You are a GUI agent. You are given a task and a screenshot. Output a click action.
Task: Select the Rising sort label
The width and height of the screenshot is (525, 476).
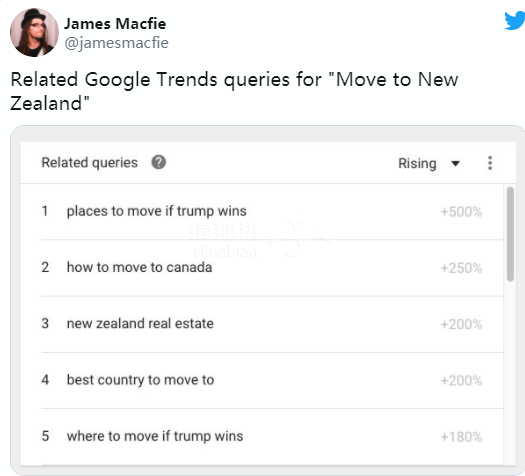(417, 163)
